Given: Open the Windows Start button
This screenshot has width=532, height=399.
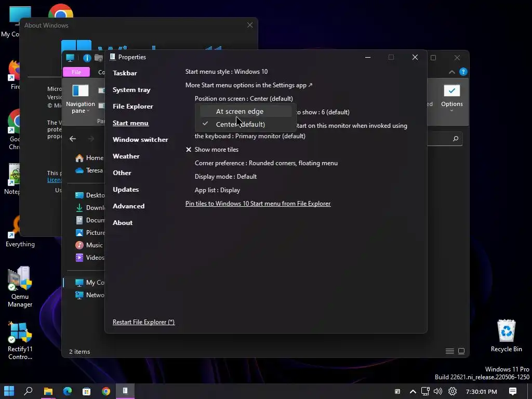Looking at the screenshot, I should click(x=9, y=391).
